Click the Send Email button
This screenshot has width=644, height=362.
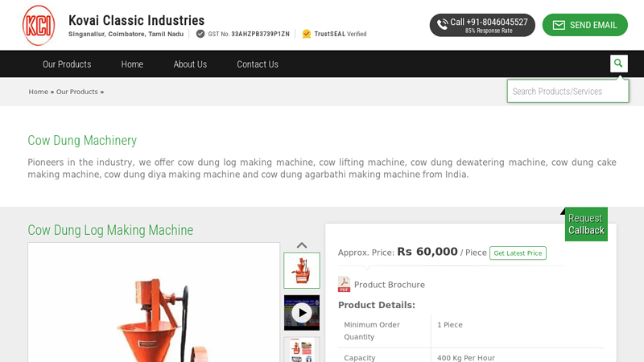point(585,25)
